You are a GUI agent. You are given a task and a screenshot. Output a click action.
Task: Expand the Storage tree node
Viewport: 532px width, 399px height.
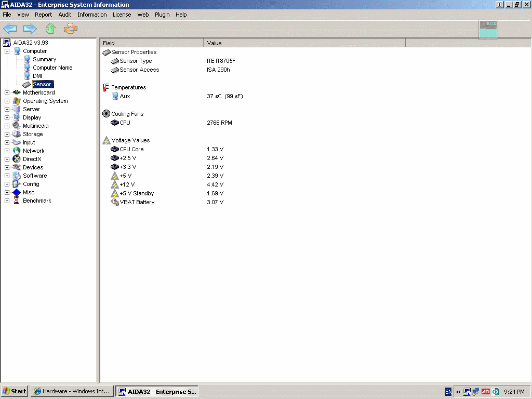pyautogui.click(x=7, y=135)
